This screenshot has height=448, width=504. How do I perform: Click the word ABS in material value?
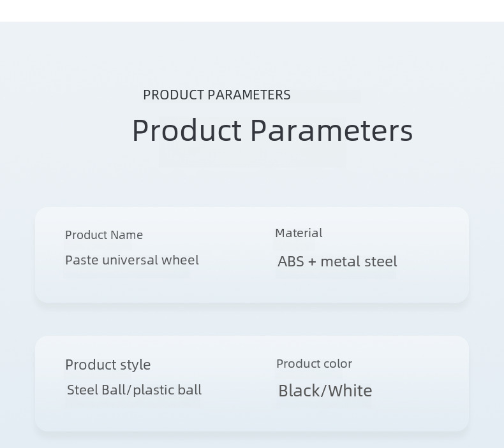pos(291,261)
